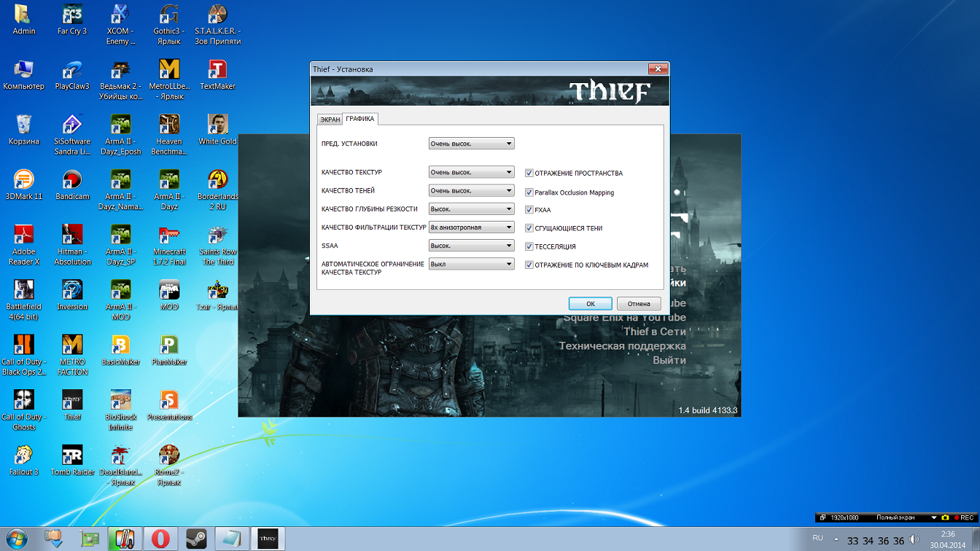Select the Fallout 3 desktop icon
The width and height of the screenshot is (980, 551).
(23, 461)
